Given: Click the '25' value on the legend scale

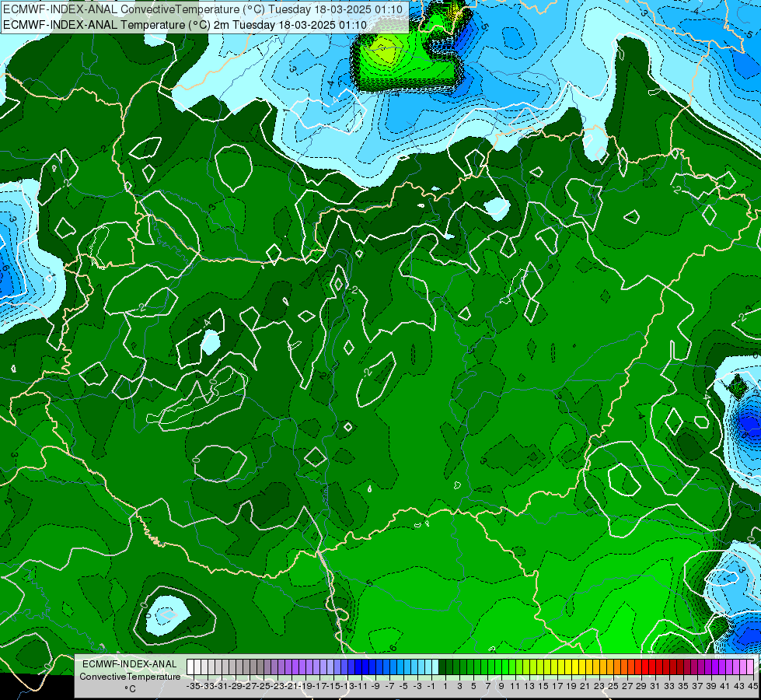Looking at the screenshot, I should (613, 686).
